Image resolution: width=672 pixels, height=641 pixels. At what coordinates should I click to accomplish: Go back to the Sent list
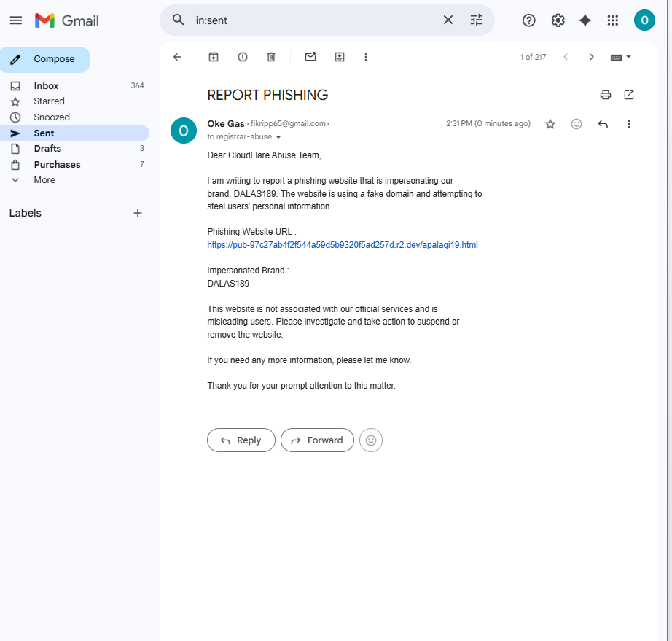pos(177,57)
